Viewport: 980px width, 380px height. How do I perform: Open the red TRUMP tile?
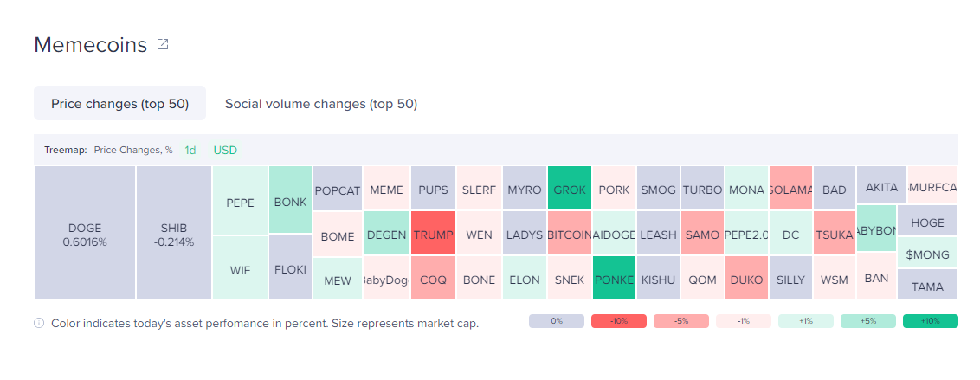pos(433,233)
